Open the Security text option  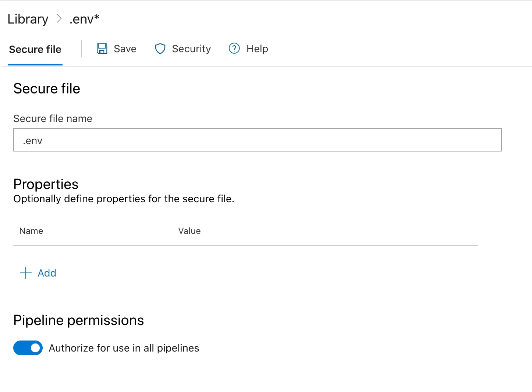191,49
